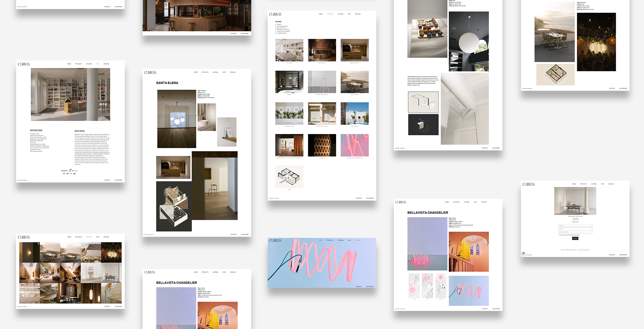Open the Paradise Bar project thumbnail

[x=289, y=114]
